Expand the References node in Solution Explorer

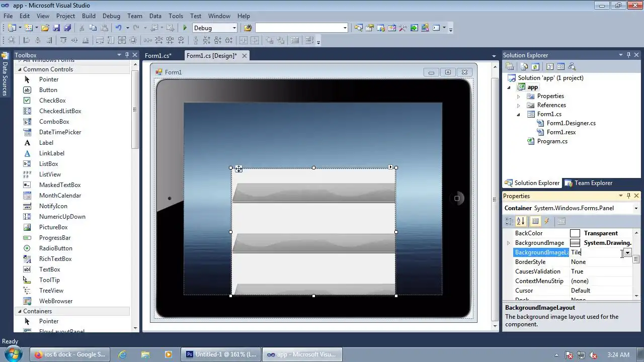[x=519, y=105]
